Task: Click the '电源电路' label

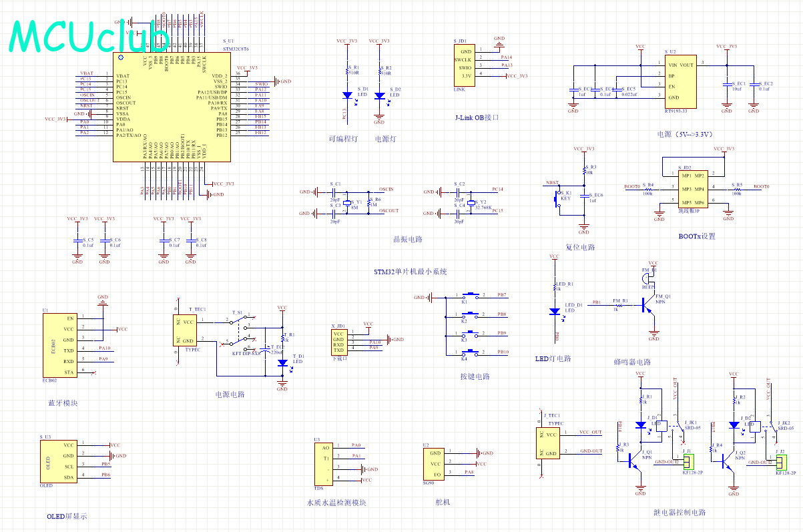Action: point(230,394)
